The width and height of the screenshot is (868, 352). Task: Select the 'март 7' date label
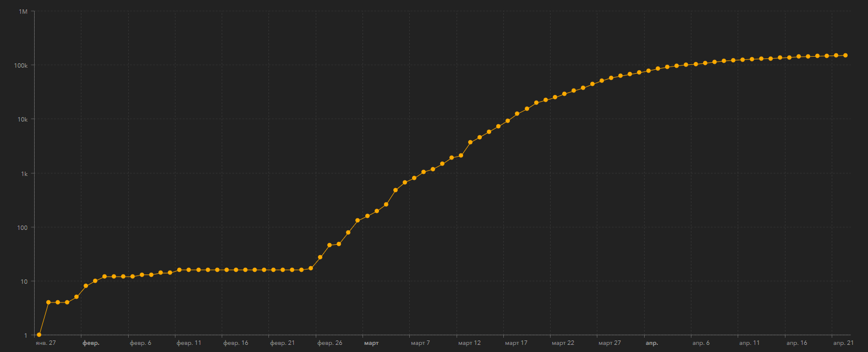[420, 343]
